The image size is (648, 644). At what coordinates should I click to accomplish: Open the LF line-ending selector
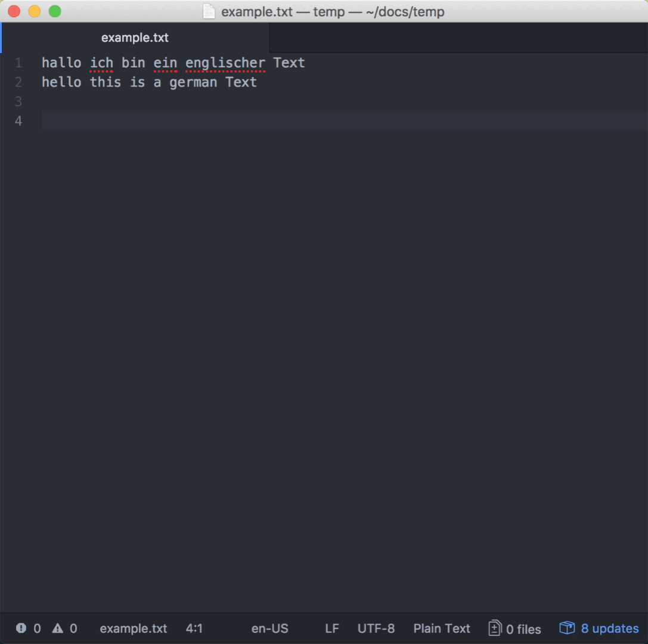click(332, 628)
